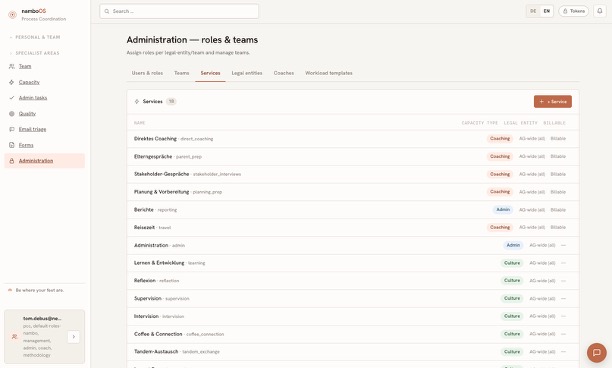
Task: Open the Email triage link
Action: click(32, 129)
